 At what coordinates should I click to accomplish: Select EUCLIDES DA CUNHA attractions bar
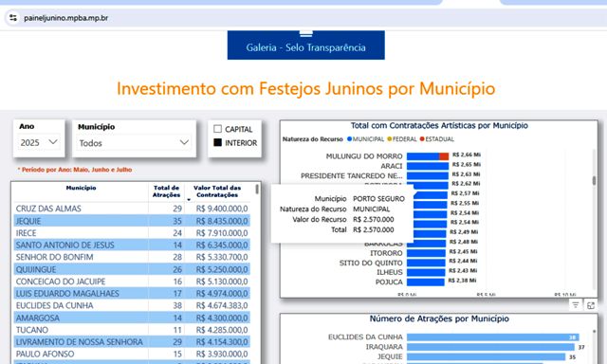pyautogui.click(x=493, y=337)
